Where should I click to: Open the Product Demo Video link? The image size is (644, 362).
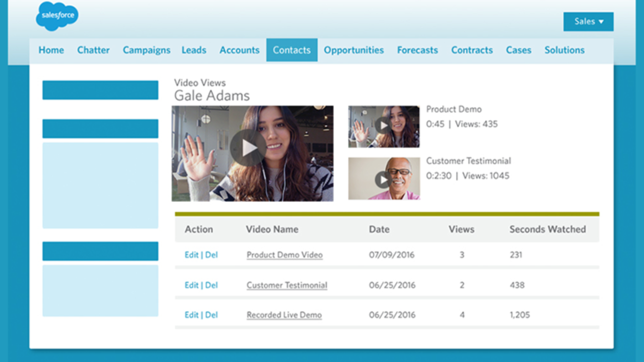pos(284,254)
